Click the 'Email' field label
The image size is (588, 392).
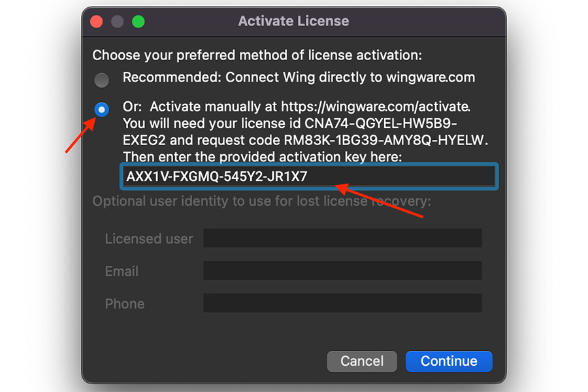pyautogui.click(x=122, y=271)
